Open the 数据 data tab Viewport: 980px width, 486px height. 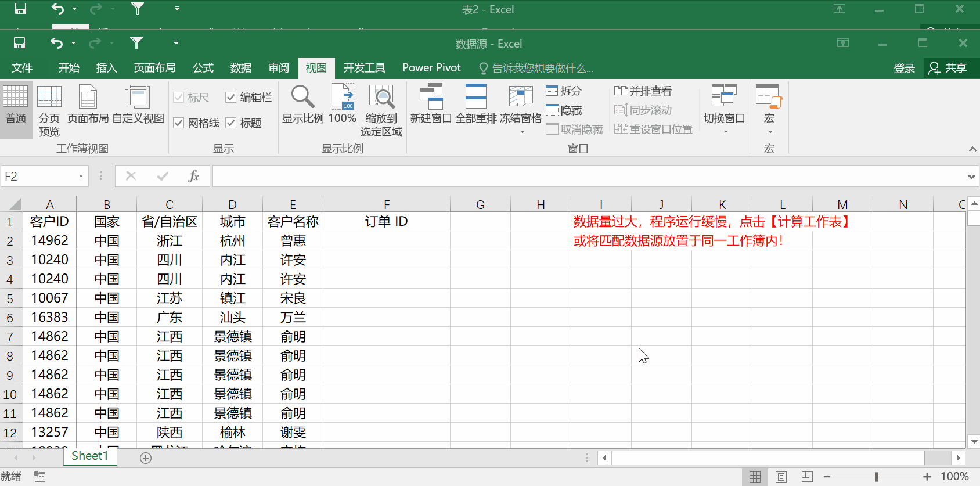[x=240, y=68]
